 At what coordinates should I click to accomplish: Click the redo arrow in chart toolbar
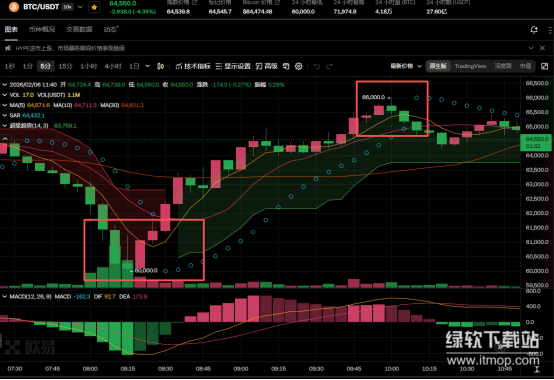click(329, 66)
